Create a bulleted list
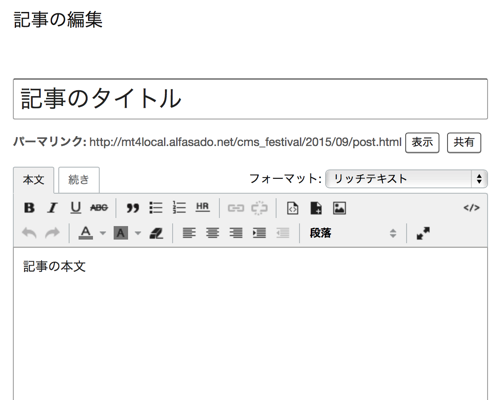 tap(156, 208)
